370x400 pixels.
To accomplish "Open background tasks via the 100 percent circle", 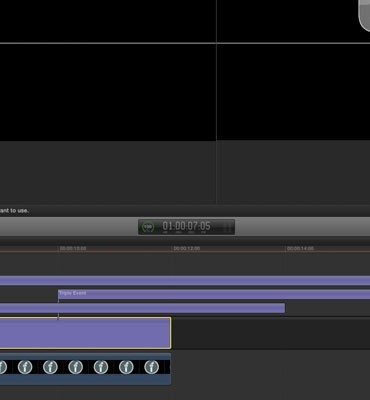I will coord(148,227).
